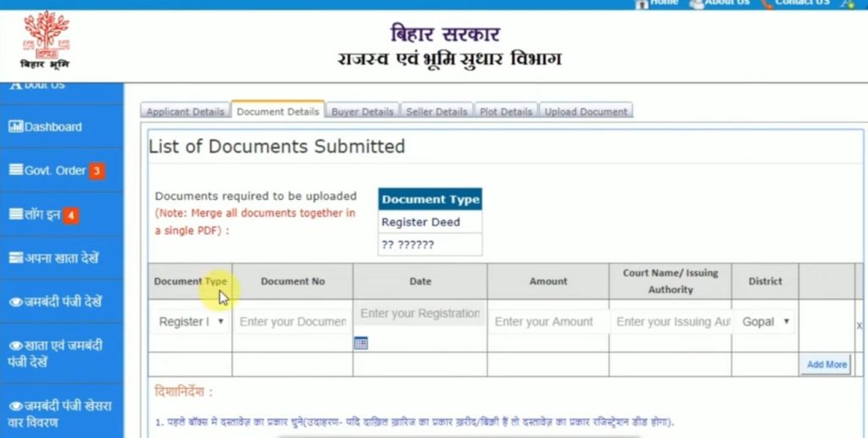Click the List of Documents Submitted heading

(277, 147)
